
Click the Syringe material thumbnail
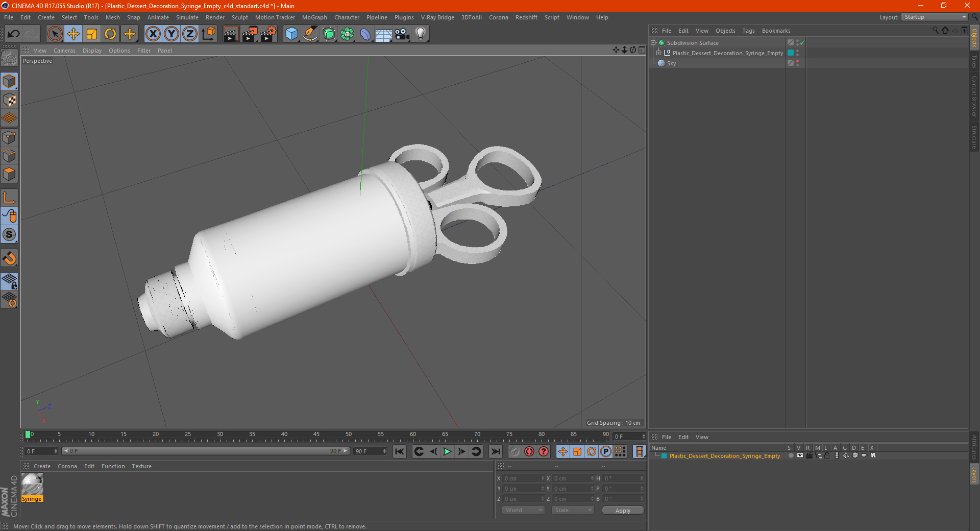click(32, 484)
